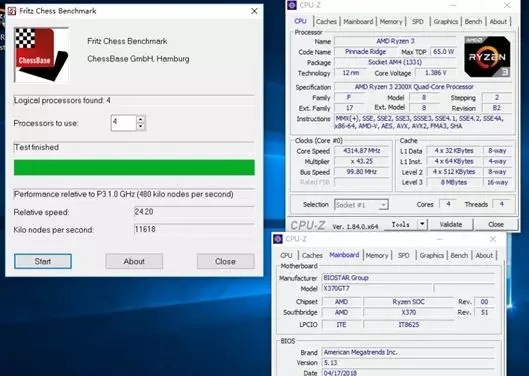Viewport: 529px width, 376px height.
Task: Open the SPD tab in the top CPU-Z window
Action: (x=418, y=22)
